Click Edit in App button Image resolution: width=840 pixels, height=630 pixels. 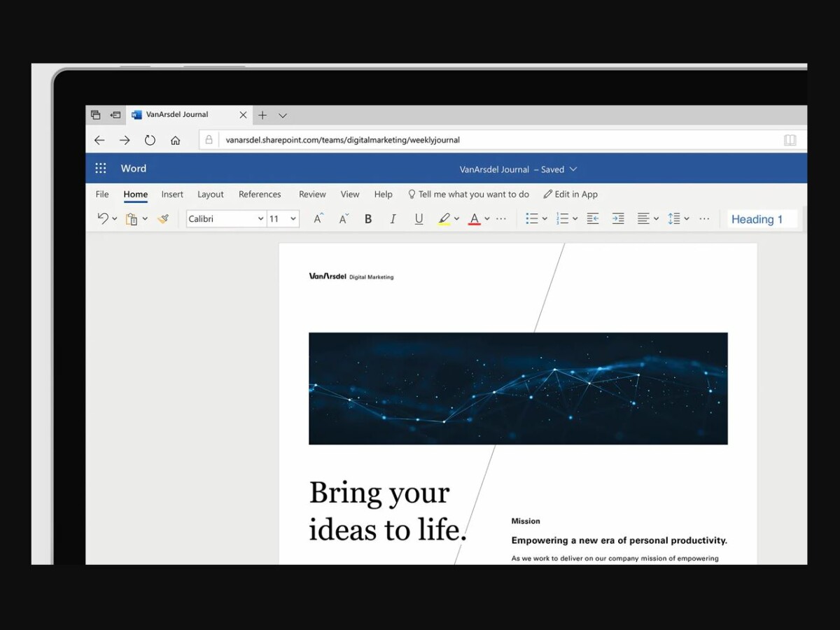click(x=570, y=195)
